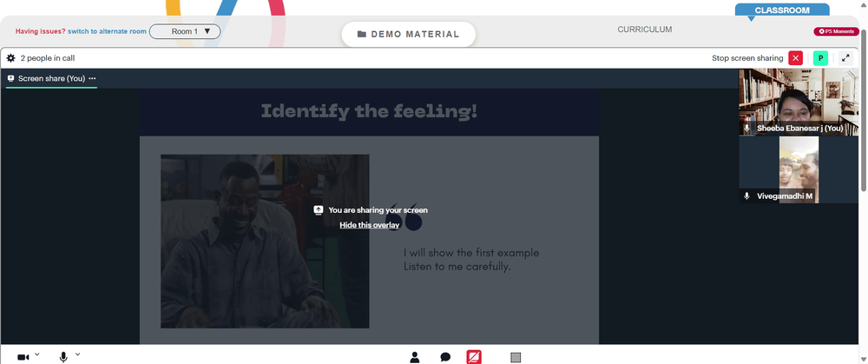The image size is (868, 364).
Task: Select Sheeba Ebanesar j video tile
Action: [799, 103]
